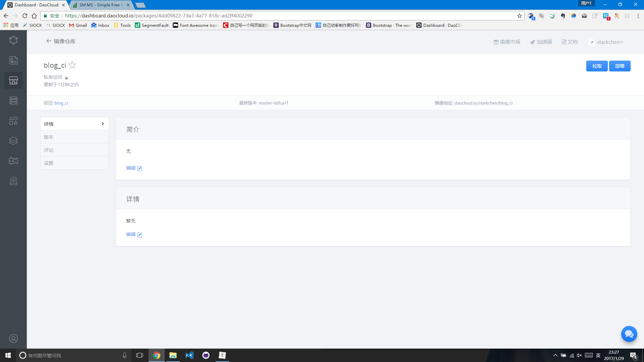Open the storefront image repository sidebar icon

[x=13, y=80]
